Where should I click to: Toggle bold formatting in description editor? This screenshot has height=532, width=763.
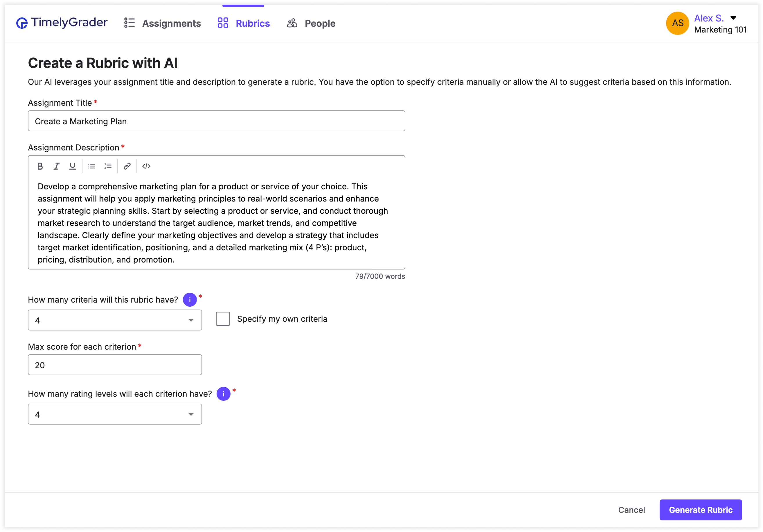[40, 166]
